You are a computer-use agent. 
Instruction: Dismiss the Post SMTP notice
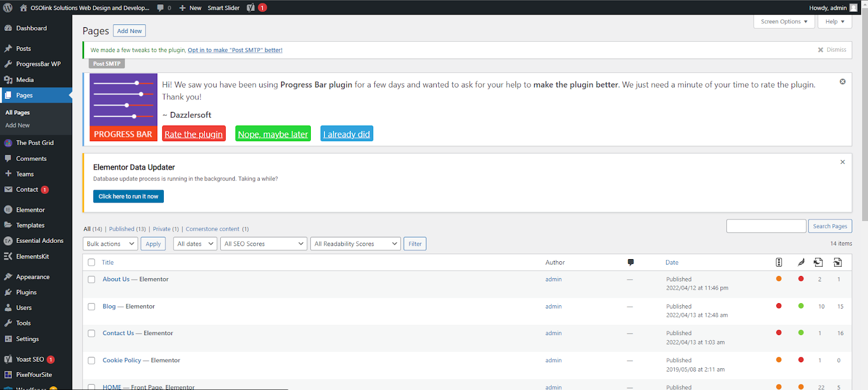pyautogui.click(x=832, y=49)
